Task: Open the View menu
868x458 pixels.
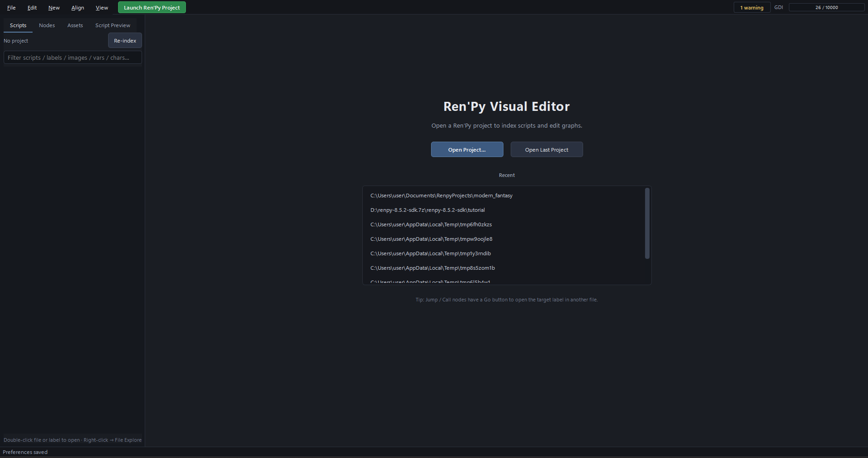Action: coord(102,8)
